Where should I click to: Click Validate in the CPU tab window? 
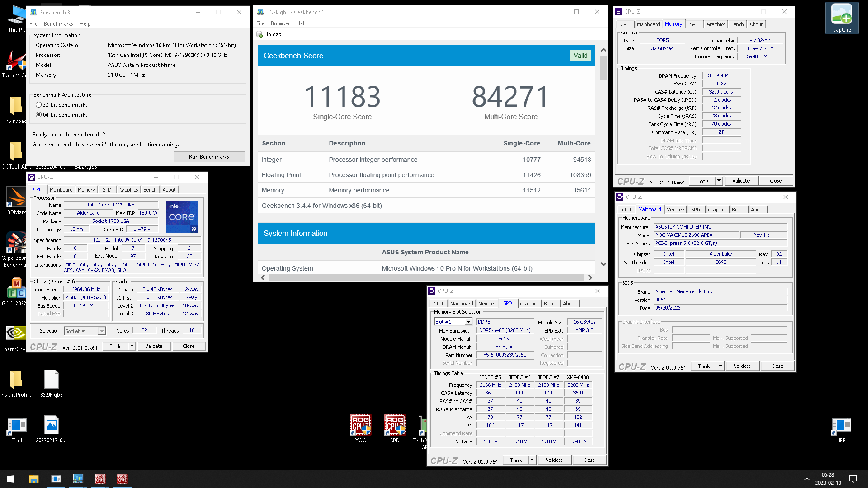(154, 346)
